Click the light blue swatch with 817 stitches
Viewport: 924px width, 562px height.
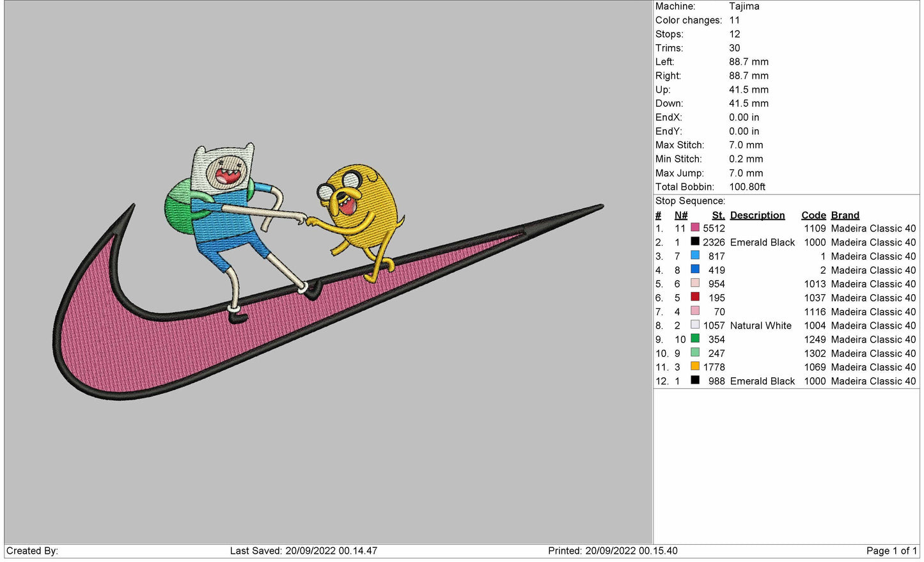pos(695,256)
